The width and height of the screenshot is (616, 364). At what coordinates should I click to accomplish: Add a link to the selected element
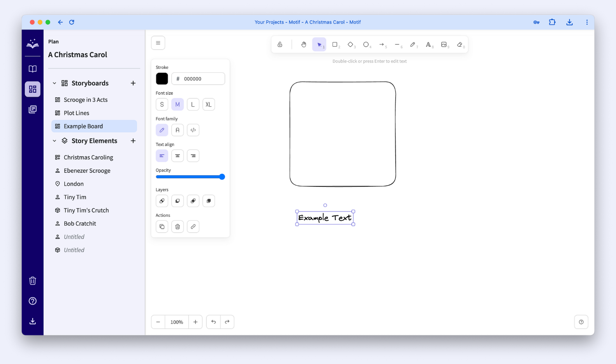[x=193, y=227]
